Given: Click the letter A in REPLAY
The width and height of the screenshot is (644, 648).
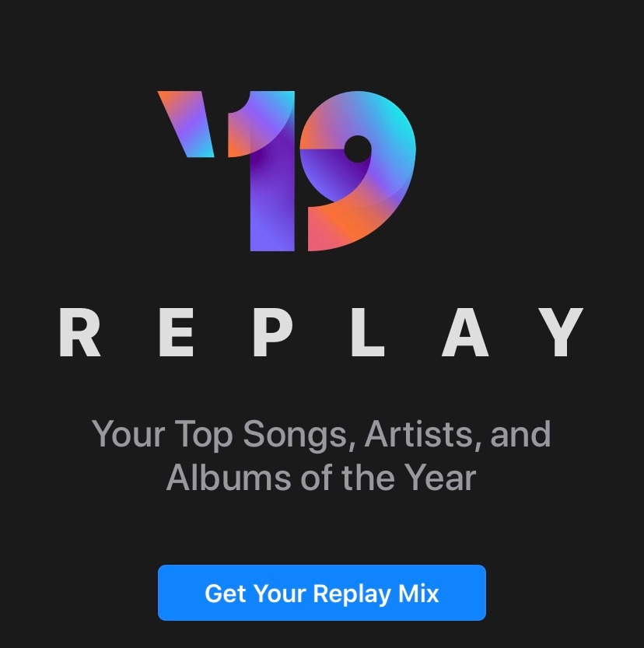Looking at the screenshot, I should coord(465,332).
